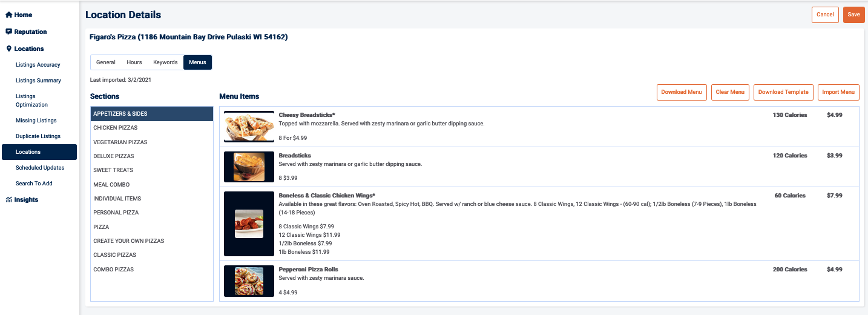Screen dimensions: 868x315
Task: Click the Pepperoni Pizza Rolls image
Action: tap(249, 281)
